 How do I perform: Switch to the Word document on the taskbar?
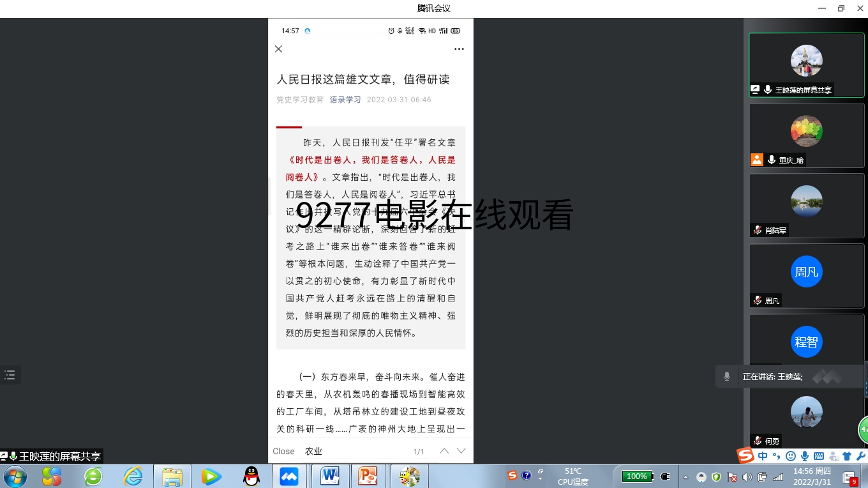[x=330, y=477]
